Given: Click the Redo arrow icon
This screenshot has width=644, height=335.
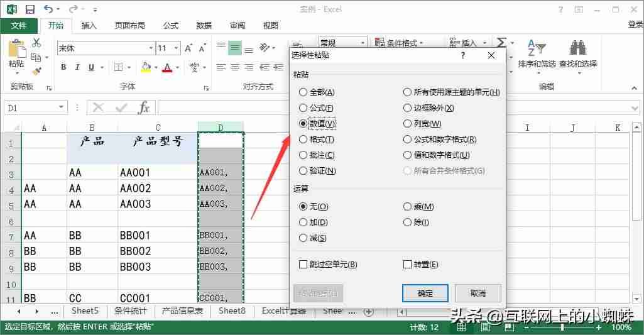Looking at the screenshot, I should [74, 9].
